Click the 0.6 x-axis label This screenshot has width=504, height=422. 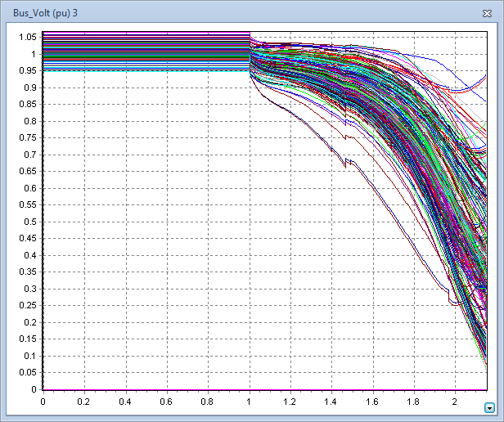pos(166,402)
